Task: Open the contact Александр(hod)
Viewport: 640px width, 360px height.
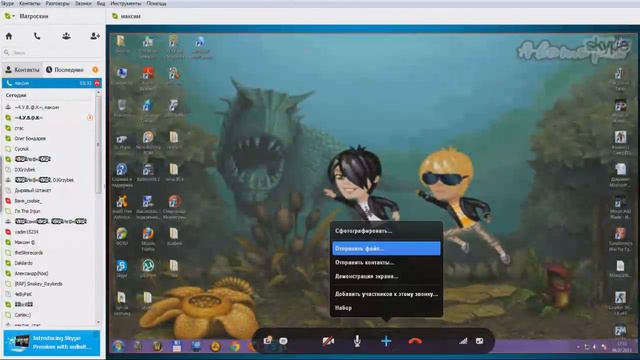Action: [49, 273]
